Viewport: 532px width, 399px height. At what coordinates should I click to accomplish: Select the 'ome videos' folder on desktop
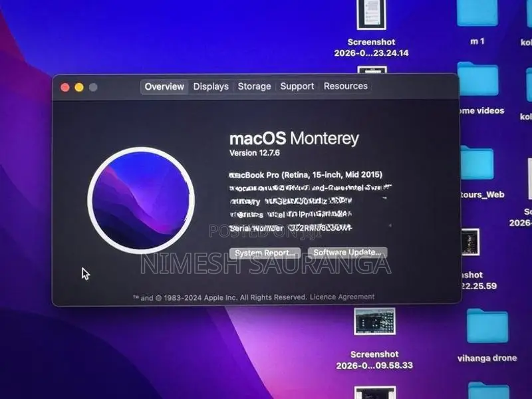coord(477,79)
